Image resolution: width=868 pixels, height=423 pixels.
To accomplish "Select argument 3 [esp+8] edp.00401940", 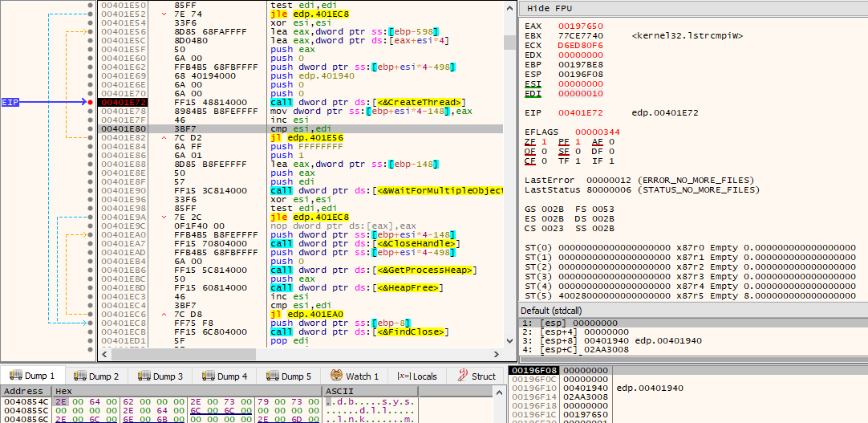I will [694, 340].
